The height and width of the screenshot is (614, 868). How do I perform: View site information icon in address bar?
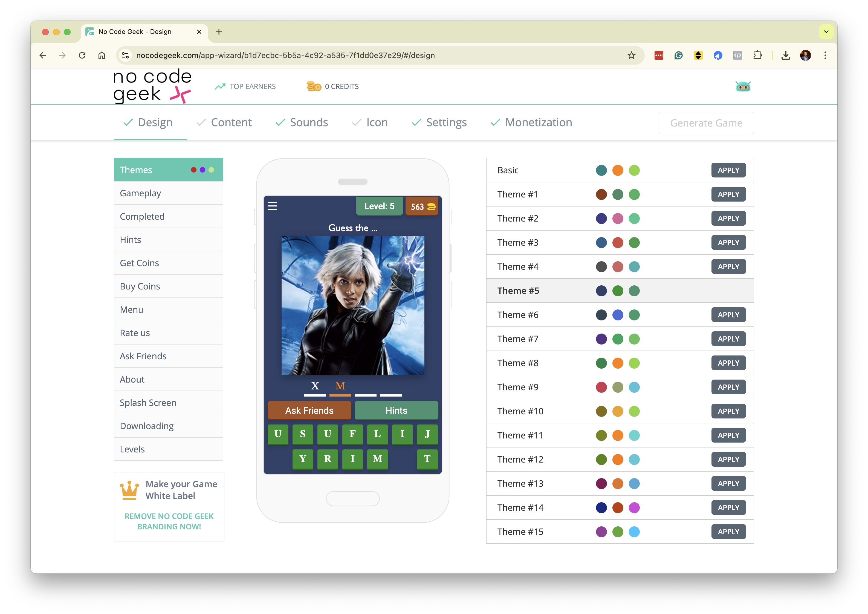(x=126, y=55)
